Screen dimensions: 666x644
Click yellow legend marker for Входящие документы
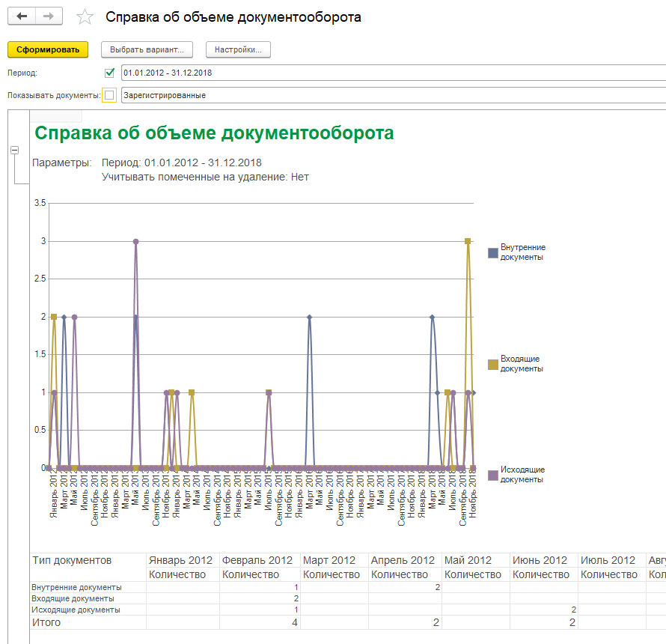coord(492,364)
